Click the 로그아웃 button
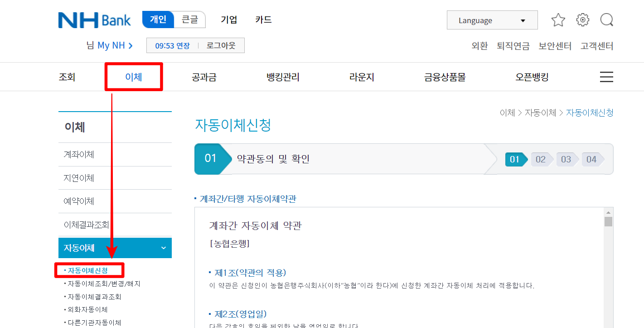The image size is (644, 328). point(222,45)
